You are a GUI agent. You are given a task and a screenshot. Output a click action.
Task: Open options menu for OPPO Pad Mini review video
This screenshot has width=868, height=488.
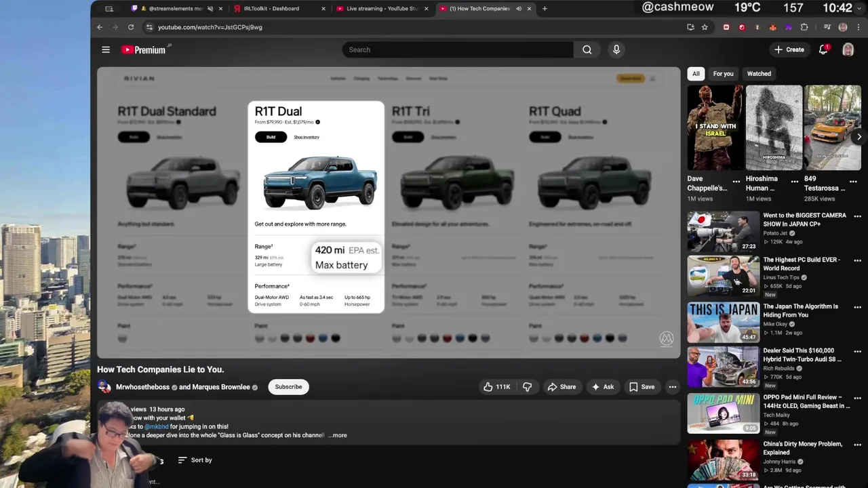pyautogui.click(x=857, y=398)
